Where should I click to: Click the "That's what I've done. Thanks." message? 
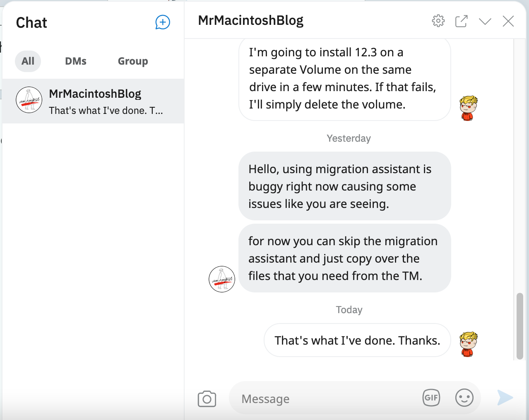357,340
